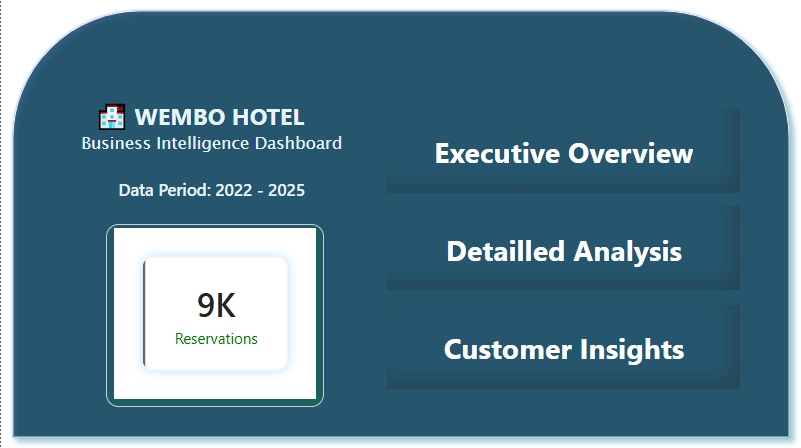This screenshot has width=801, height=448.
Task: Click the dashed vertical guide at far left
Action: pyautogui.click(x=1, y=224)
